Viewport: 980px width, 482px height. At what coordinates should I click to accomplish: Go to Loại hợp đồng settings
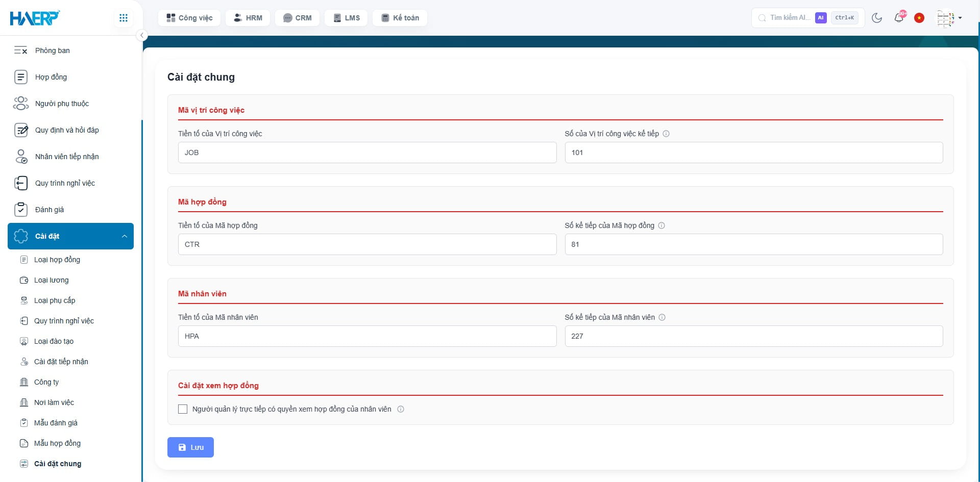click(57, 260)
